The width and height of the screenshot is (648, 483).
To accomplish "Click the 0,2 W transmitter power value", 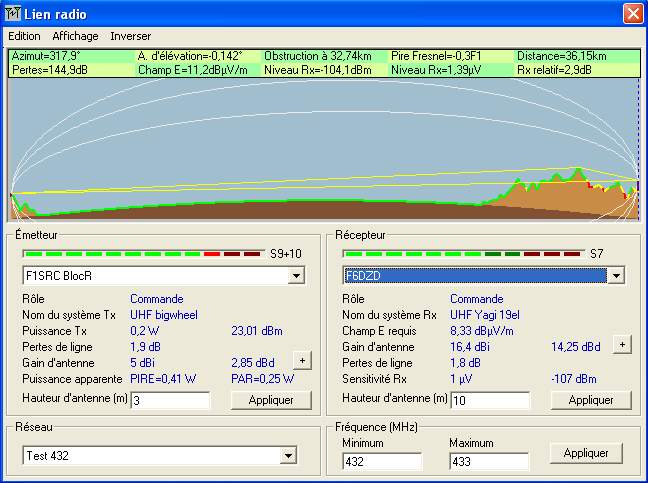I will [145, 331].
